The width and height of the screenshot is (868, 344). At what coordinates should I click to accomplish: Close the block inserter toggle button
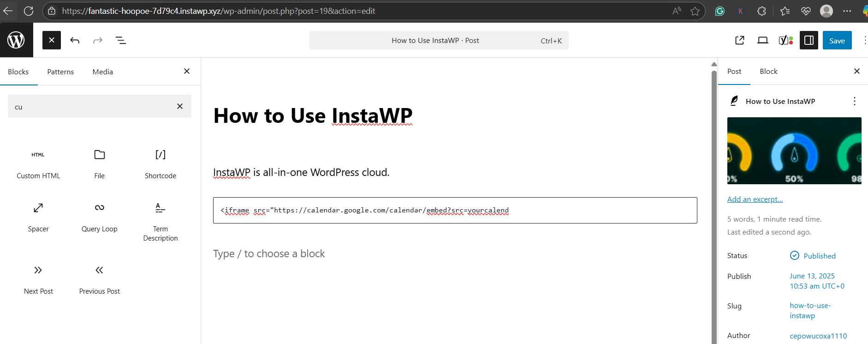(x=52, y=40)
